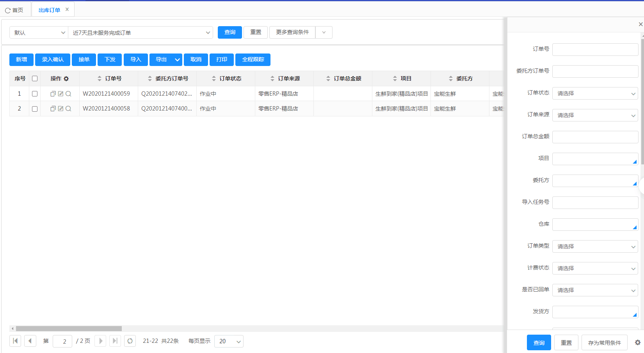Click the page number input showing 2
This screenshot has width=644, height=353.
pos(62,341)
